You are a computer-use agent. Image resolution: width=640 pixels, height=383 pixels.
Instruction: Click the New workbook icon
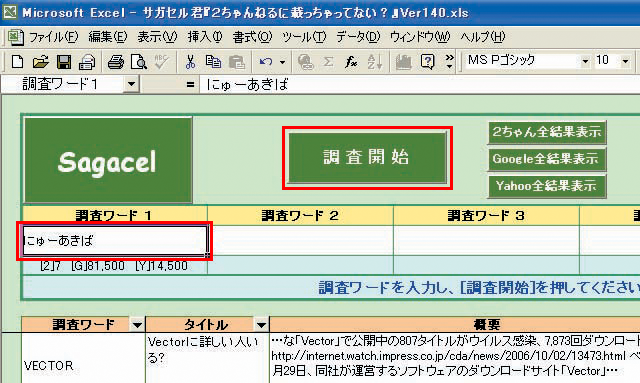17,62
